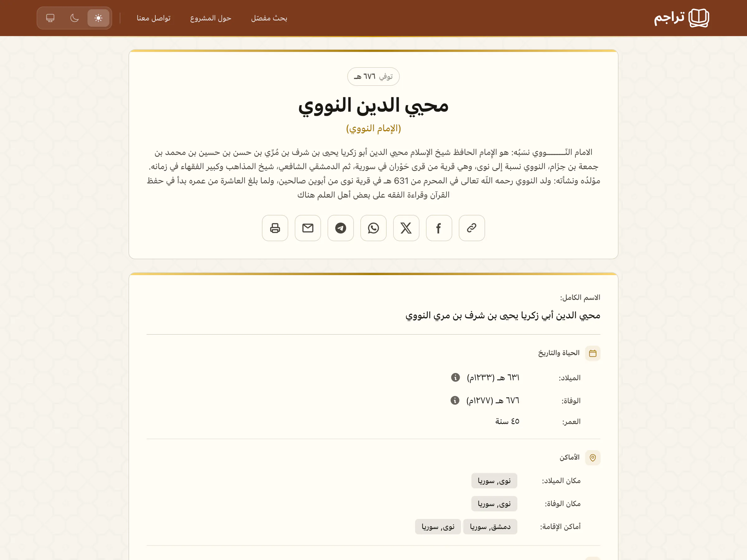Image resolution: width=747 pixels, height=560 pixels.
Task: Click the دمشق, سوريا residence tag
Action: click(x=490, y=527)
